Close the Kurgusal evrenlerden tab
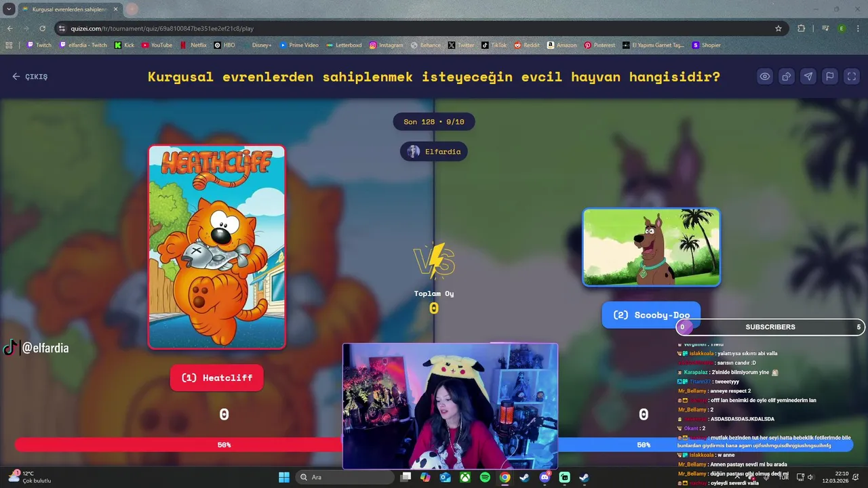868x488 pixels. (x=115, y=9)
